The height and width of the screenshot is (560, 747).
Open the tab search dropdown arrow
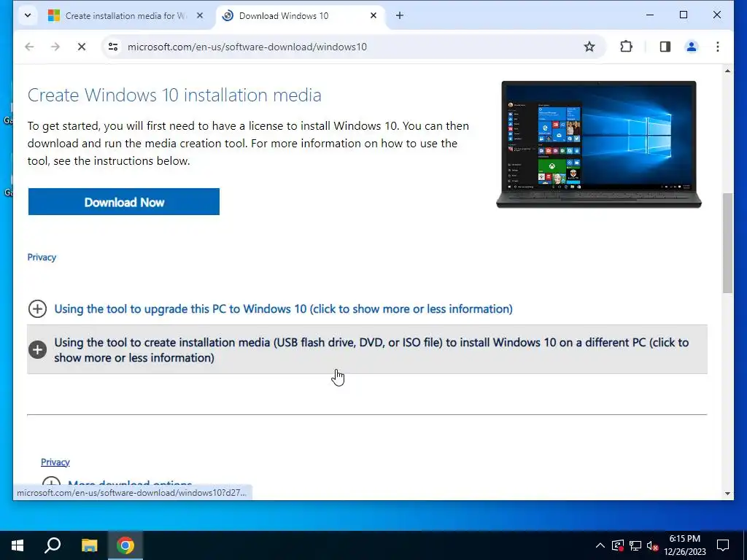(x=28, y=16)
